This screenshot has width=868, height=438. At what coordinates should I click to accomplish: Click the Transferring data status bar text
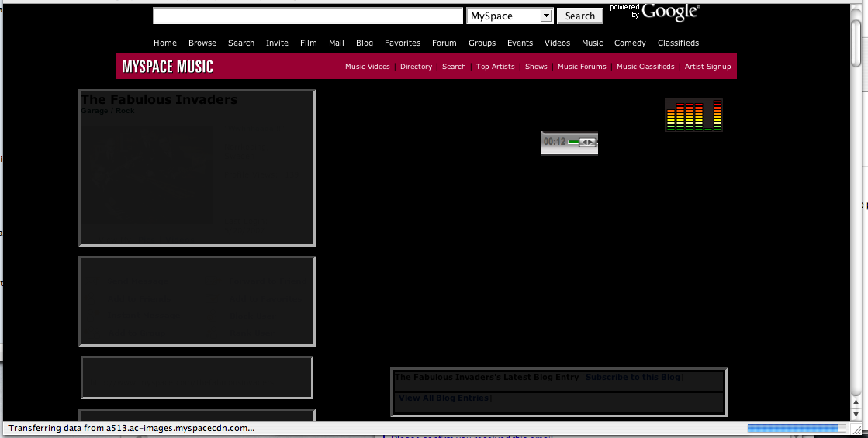pos(131,428)
